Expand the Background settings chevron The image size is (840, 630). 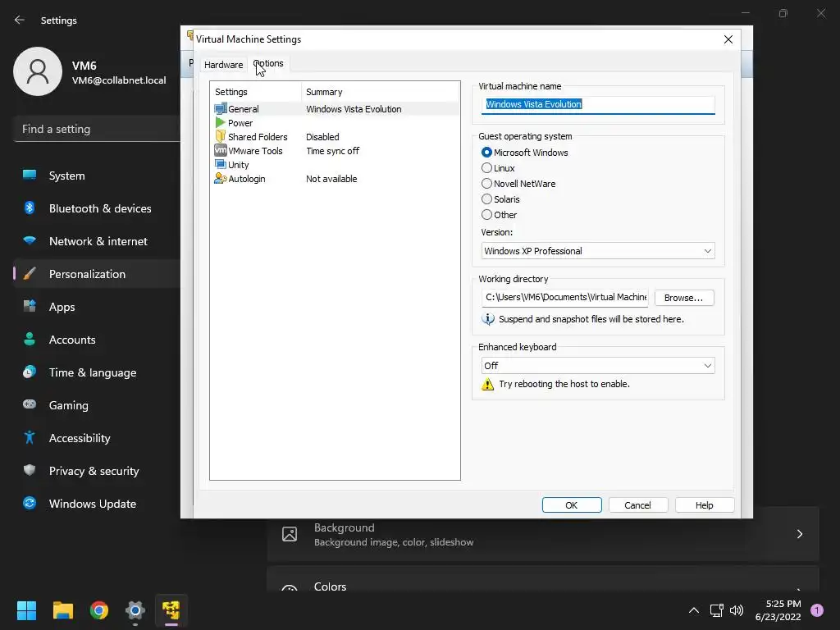799,534
